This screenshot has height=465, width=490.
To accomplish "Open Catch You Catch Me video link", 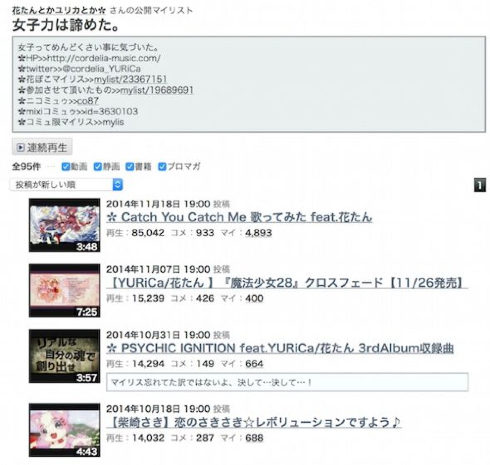I will click(x=239, y=217).
